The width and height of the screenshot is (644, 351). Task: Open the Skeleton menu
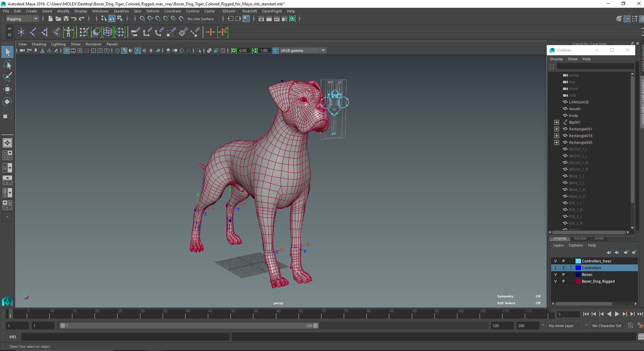tap(121, 11)
